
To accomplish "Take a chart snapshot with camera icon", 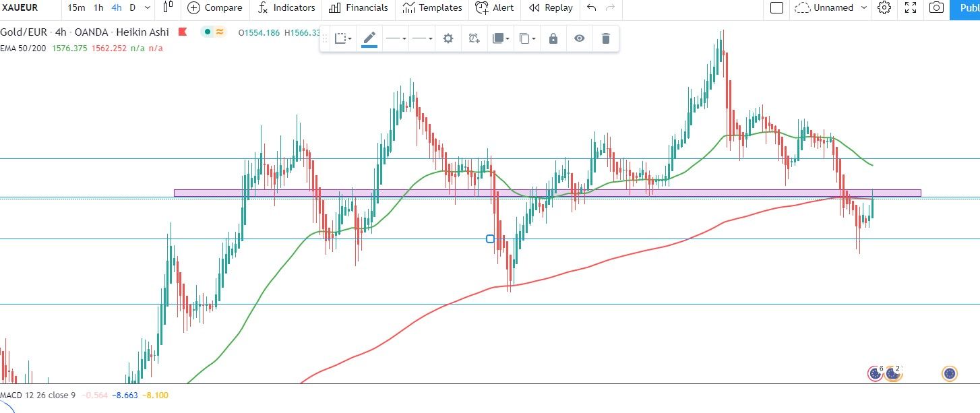I will pyautogui.click(x=936, y=8).
